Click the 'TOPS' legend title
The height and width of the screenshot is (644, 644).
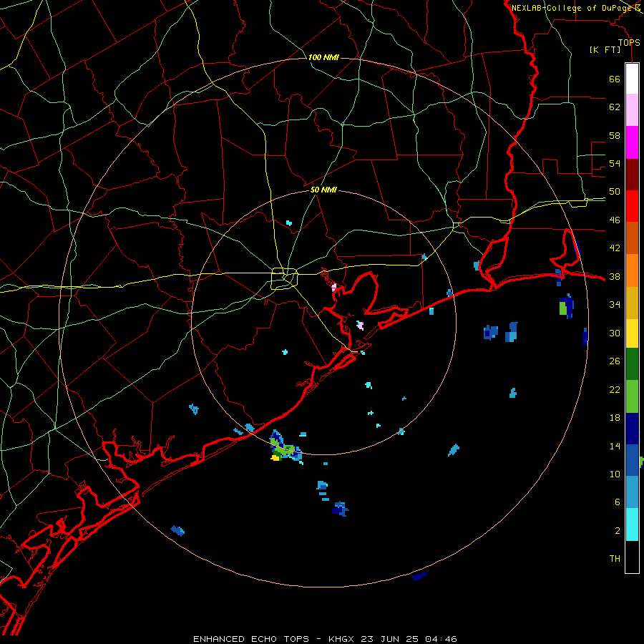point(629,43)
